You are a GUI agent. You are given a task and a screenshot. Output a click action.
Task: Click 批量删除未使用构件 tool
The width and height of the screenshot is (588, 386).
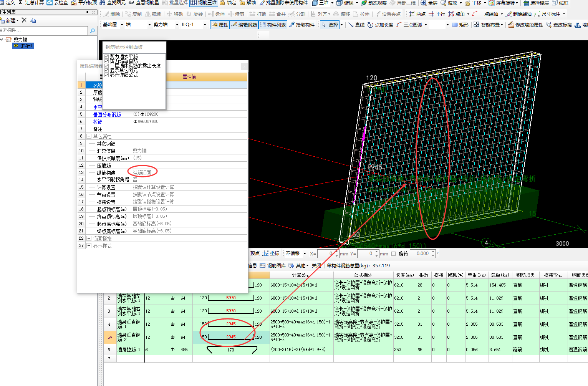point(284,3)
